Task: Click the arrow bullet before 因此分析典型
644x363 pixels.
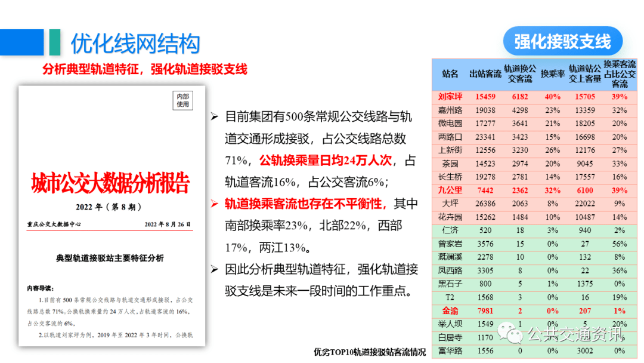Action: 215,270
